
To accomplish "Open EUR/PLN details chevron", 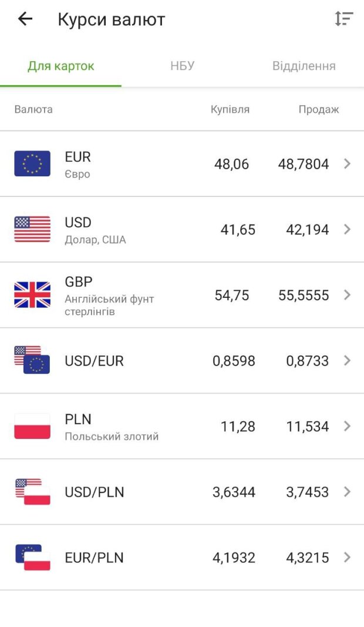I will point(347,557).
